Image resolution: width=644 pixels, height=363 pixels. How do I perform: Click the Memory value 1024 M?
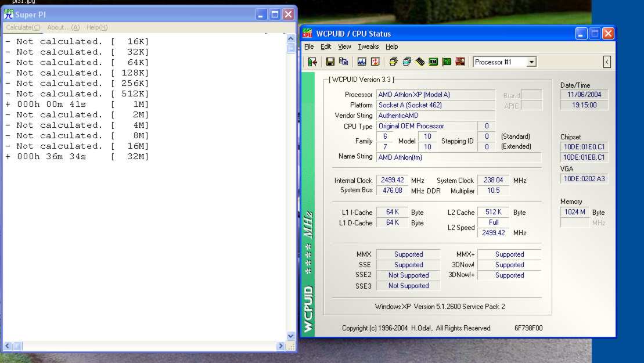574,212
